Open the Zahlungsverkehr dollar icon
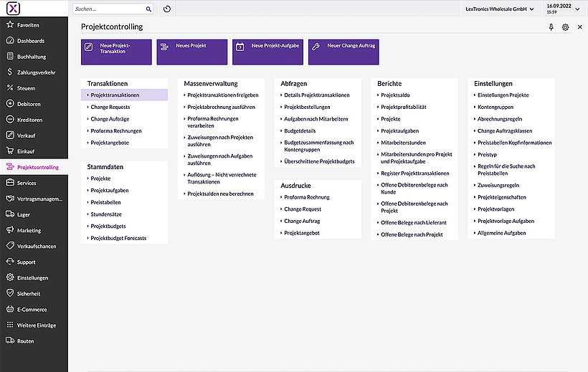588x372 pixels. pos(10,72)
